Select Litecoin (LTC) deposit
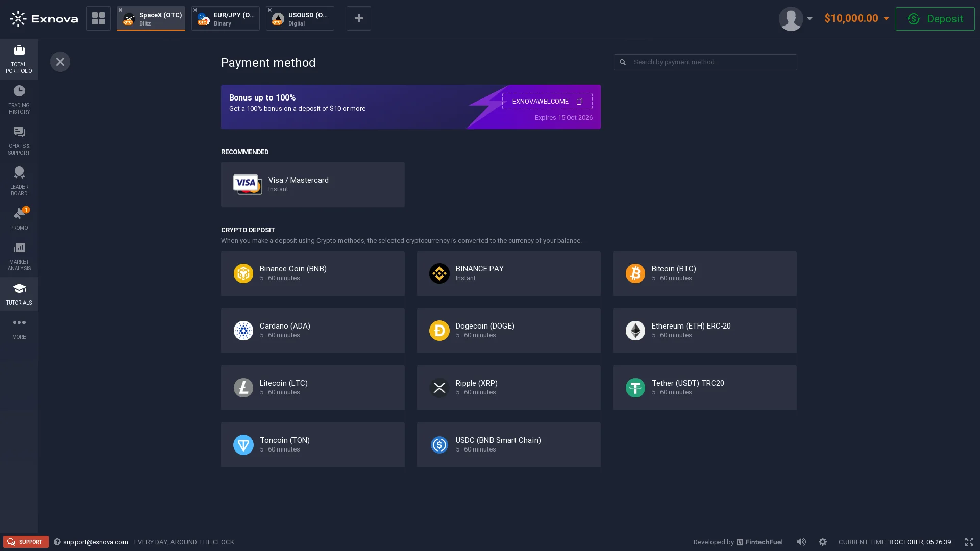This screenshot has width=980, height=551. click(313, 388)
